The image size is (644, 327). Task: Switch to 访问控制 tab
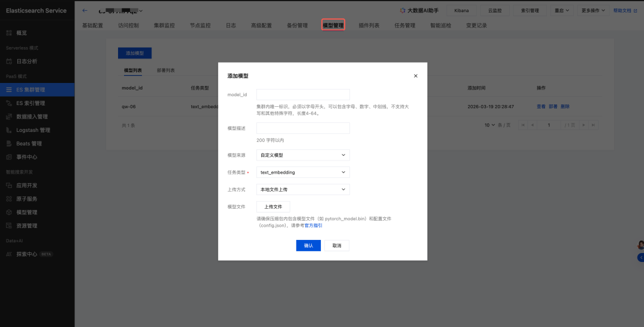pos(128,26)
